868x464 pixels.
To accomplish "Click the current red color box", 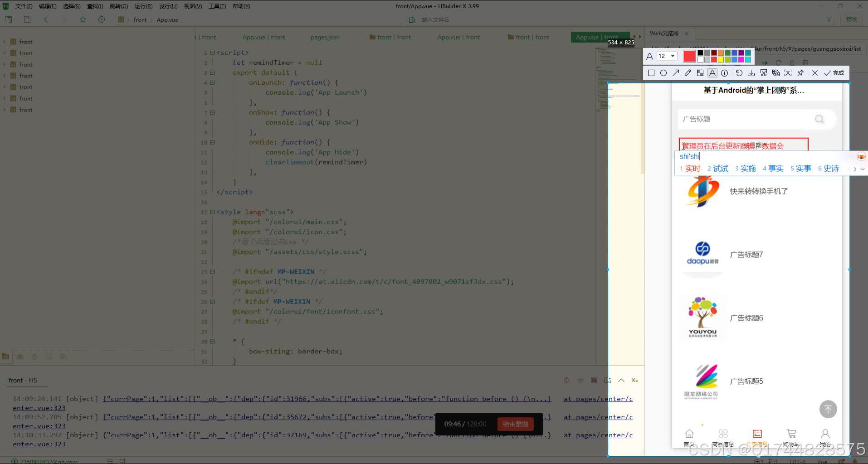I will point(689,56).
